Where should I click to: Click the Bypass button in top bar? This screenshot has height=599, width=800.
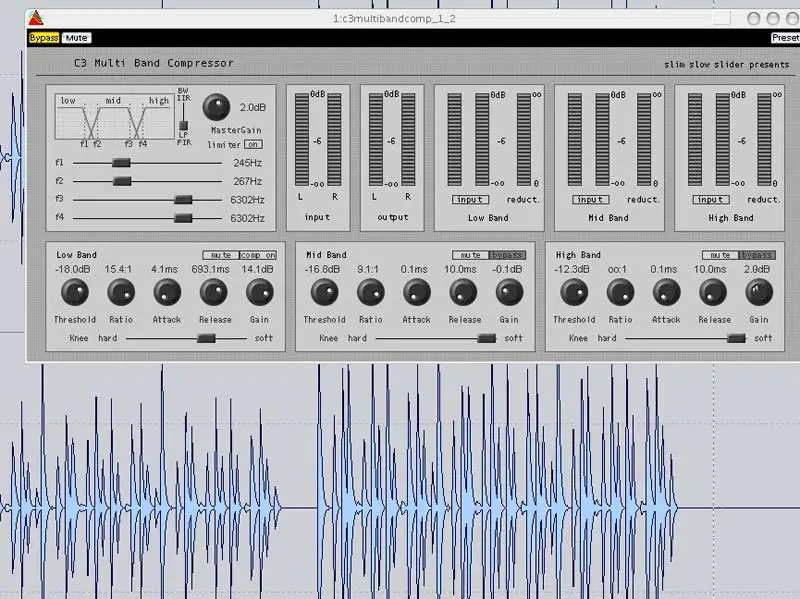click(x=44, y=38)
